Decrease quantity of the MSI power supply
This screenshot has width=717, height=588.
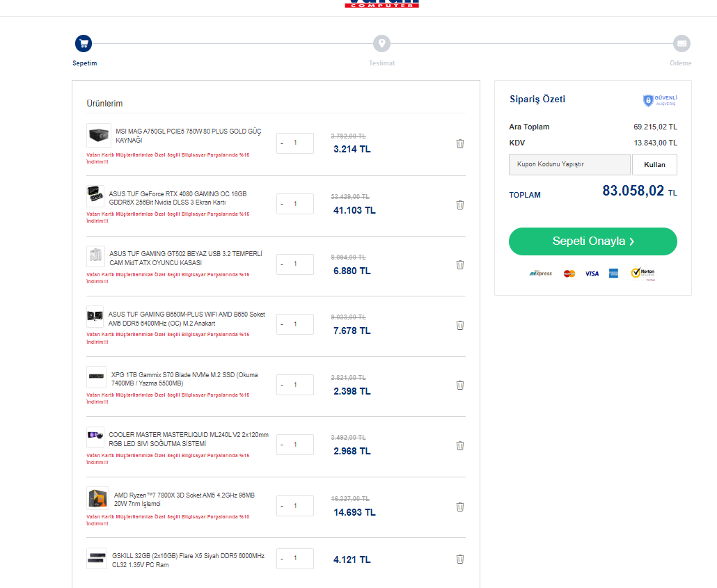pyautogui.click(x=282, y=143)
